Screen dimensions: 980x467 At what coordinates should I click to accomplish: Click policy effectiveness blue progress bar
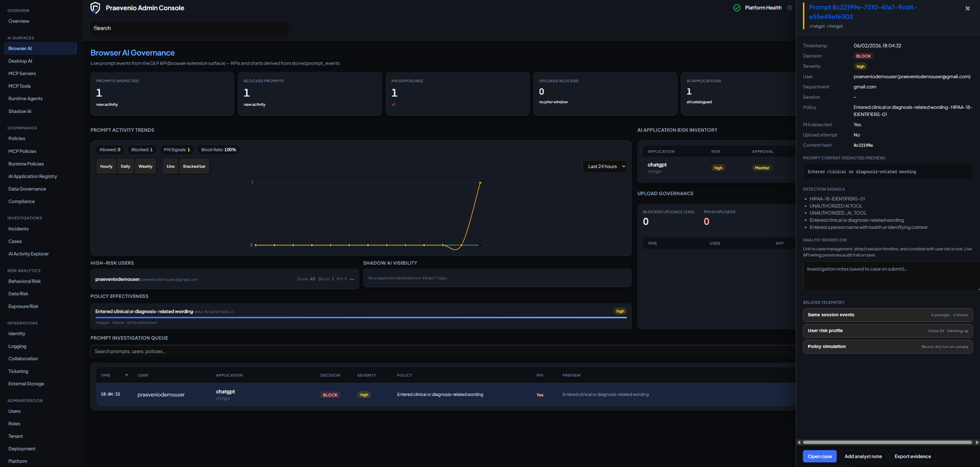tap(361, 318)
